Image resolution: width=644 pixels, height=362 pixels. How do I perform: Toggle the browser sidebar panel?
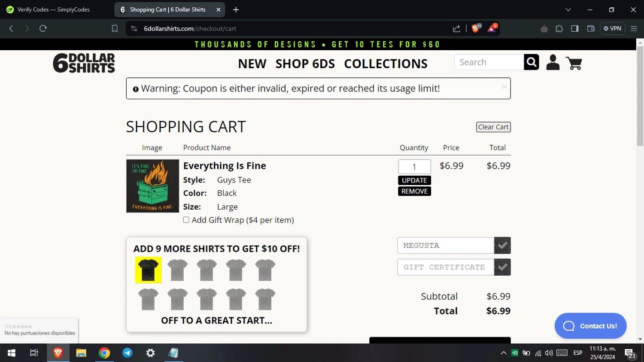click(575, 28)
